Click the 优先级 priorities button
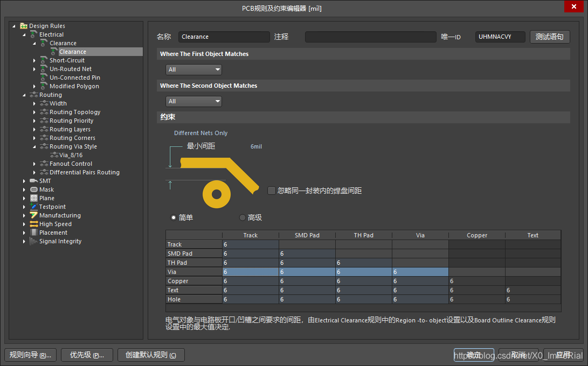Screen dimensions: 588x366 pos(87,355)
